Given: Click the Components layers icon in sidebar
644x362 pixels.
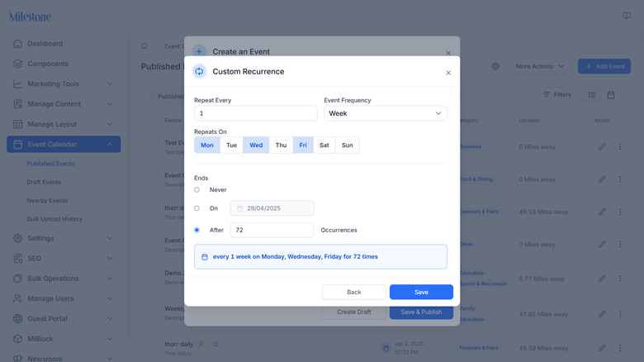Looking at the screenshot, I should (17, 64).
